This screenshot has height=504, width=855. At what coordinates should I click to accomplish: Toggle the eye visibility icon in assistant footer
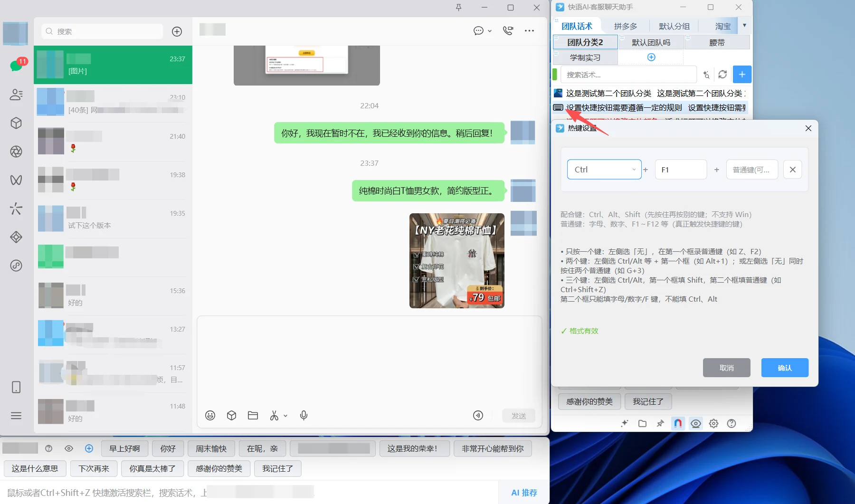click(x=696, y=423)
